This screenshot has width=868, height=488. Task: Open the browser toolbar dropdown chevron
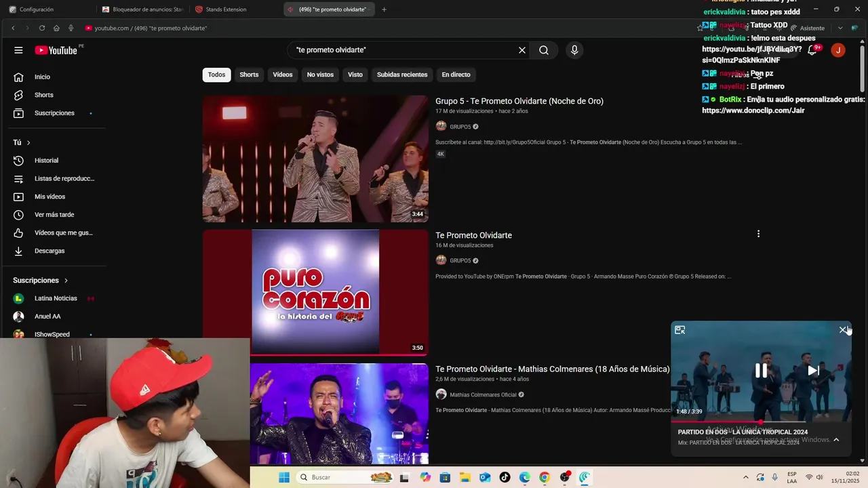click(840, 28)
